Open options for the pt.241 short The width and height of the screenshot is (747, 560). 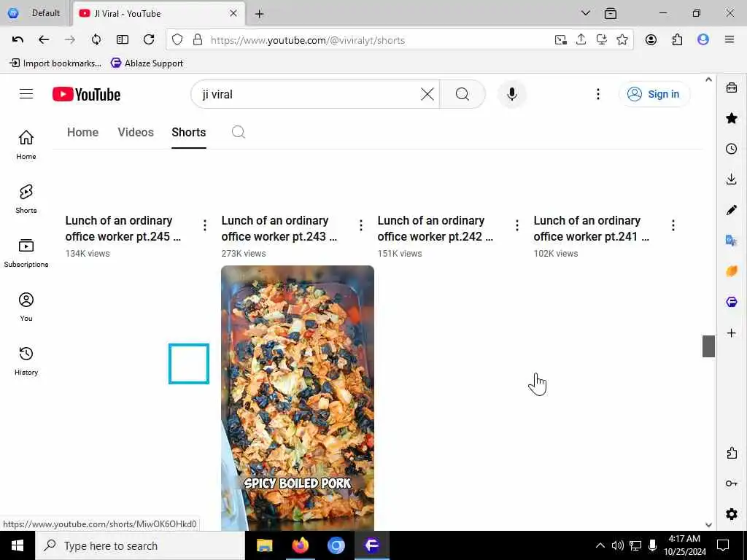click(x=673, y=225)
